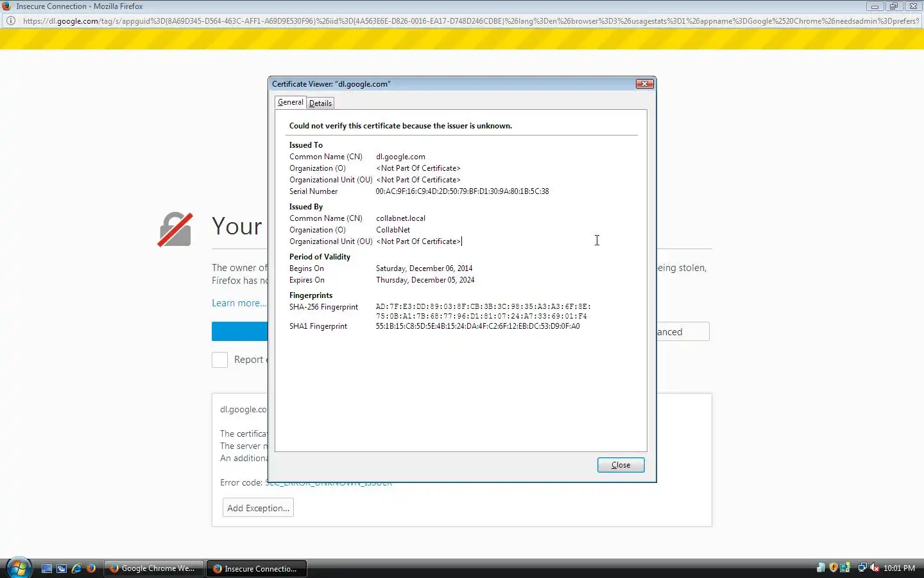Click the Add Exception... button
Viewport: 924px width, 578px height.
258,508
